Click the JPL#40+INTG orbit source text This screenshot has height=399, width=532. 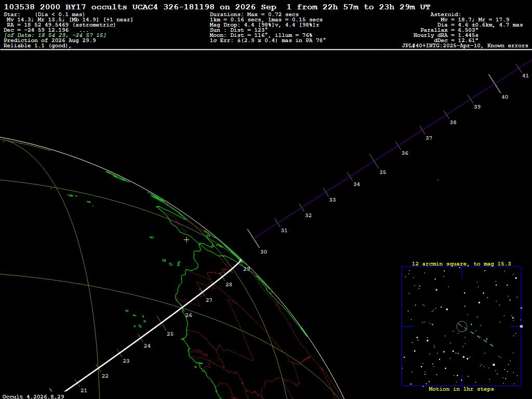(465, 46)
